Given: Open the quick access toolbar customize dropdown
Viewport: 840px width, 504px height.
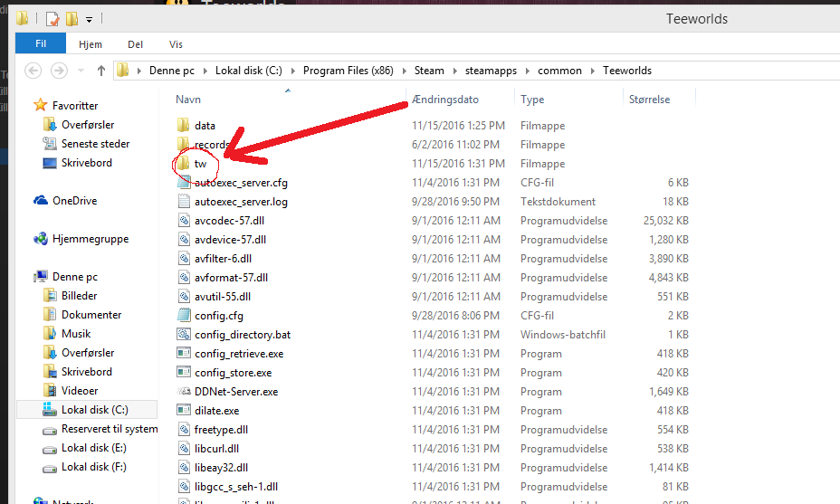Looking at the screenshot, I should tap(89, 19).
